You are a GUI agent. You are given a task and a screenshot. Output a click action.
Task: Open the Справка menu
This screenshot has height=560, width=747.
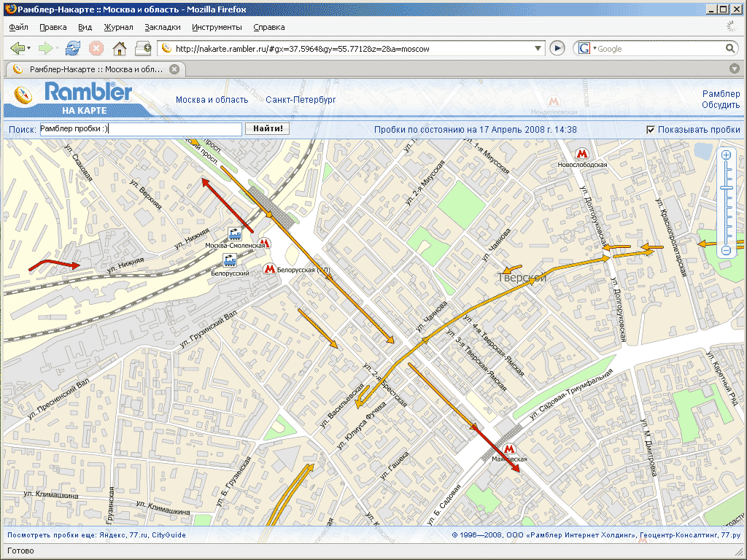268,27
